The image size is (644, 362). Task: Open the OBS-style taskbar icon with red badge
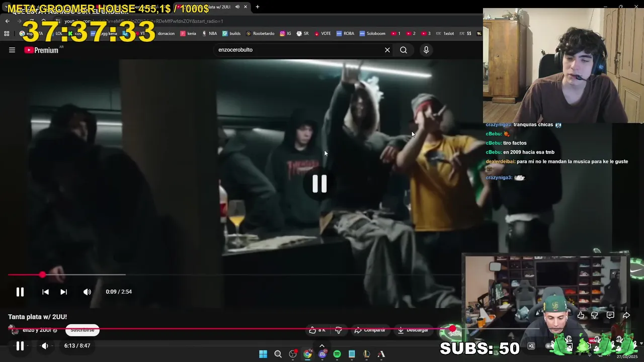tap(293, 354)
